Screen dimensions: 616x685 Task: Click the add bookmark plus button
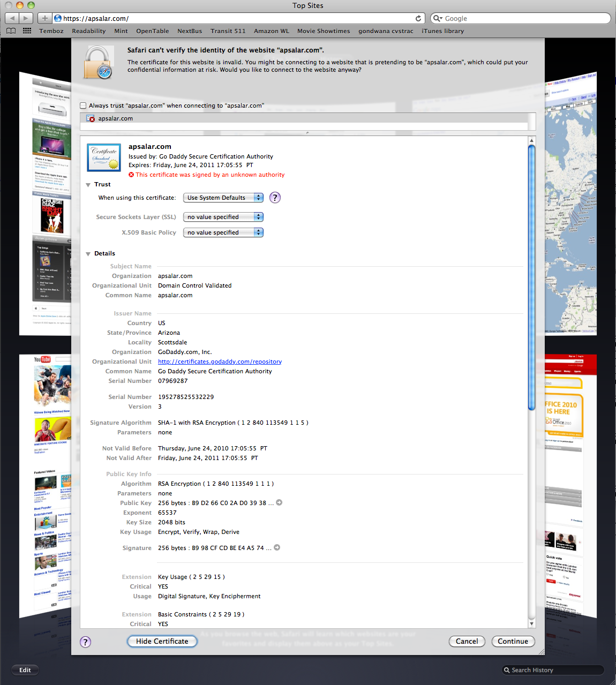(x=45, y=18)
